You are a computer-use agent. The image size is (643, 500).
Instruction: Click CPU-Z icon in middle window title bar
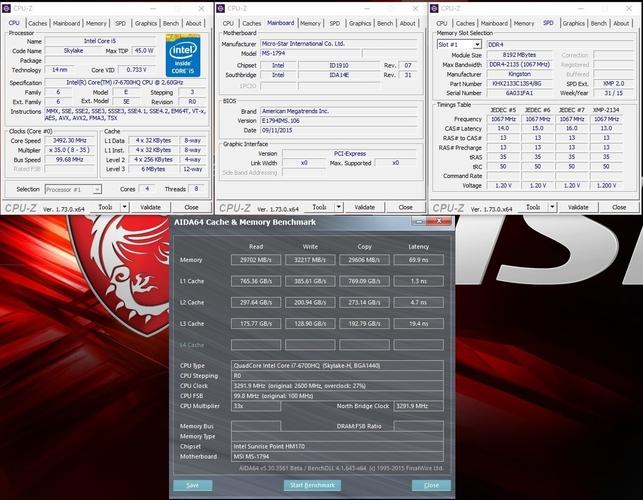point(222,8)
